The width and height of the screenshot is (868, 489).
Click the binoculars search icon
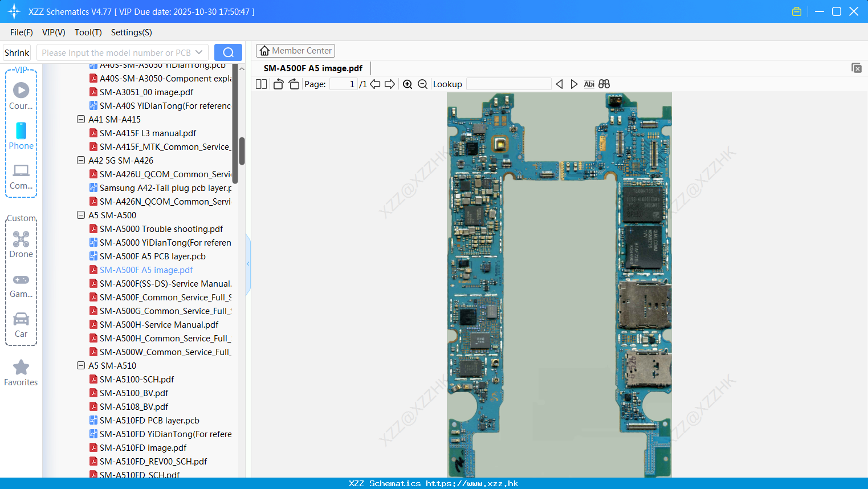[604, 84]
